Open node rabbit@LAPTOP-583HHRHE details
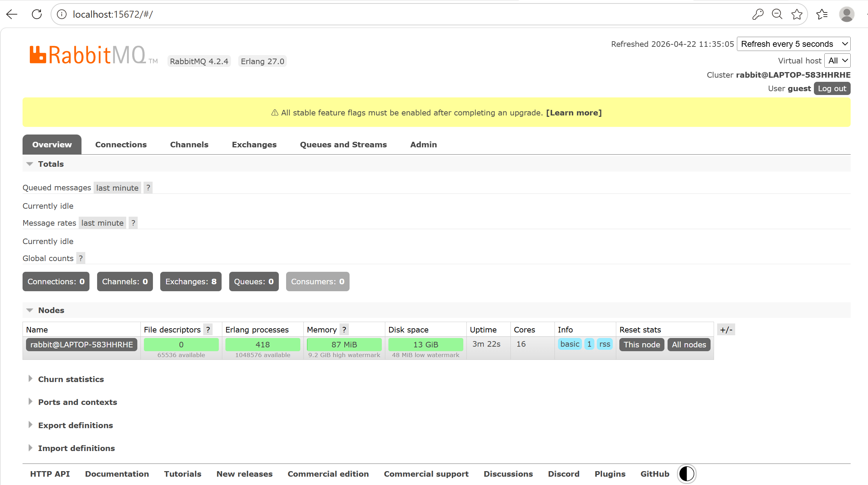This screenshot has width=868, height=485. pyautogui.click(x=82, y=345)
